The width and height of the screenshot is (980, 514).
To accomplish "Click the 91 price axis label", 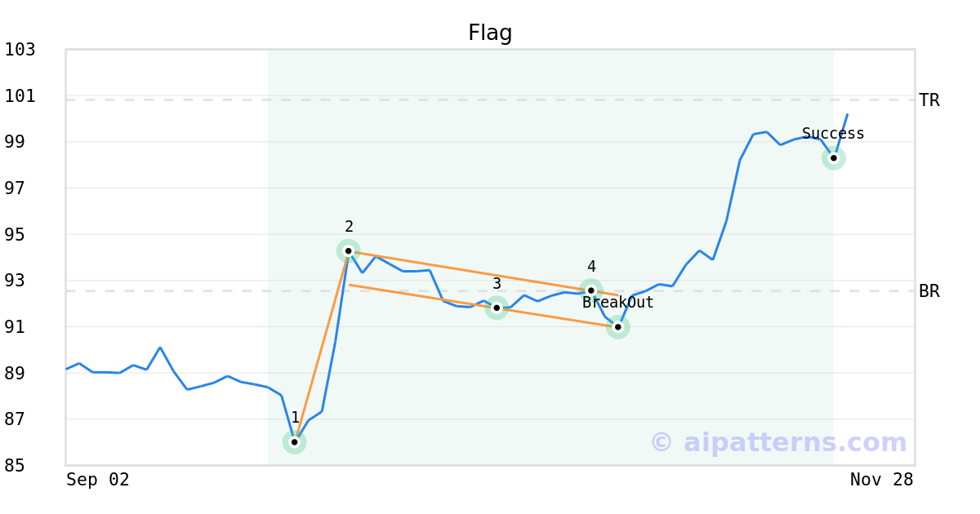I will [20, 327].
